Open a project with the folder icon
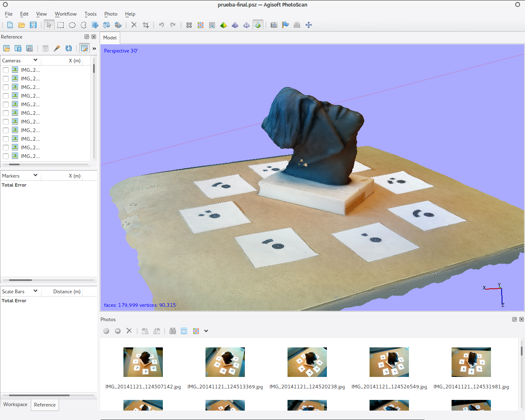The image size is (525, 420). 22,25
